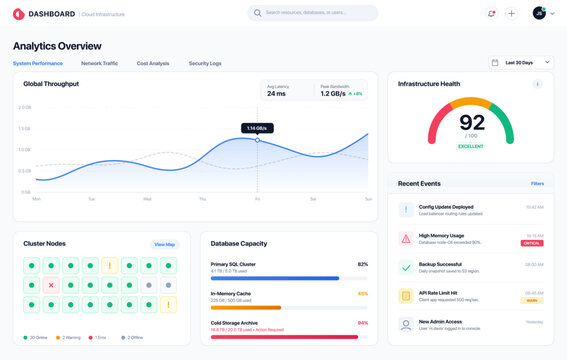Click the red Dashboard logo icon
The height and width of the screenshot is (360, 567).
[x=18, y=14]
